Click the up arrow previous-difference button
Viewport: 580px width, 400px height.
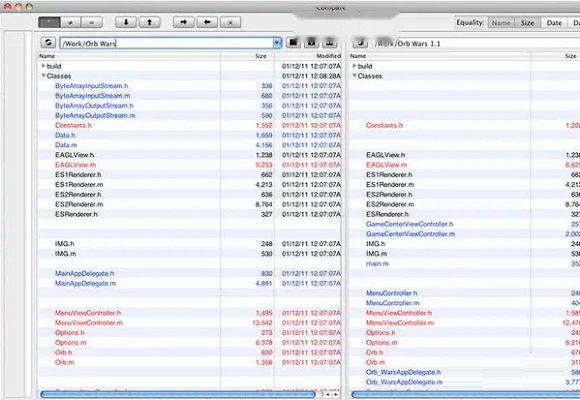click(x=149, y=22)
